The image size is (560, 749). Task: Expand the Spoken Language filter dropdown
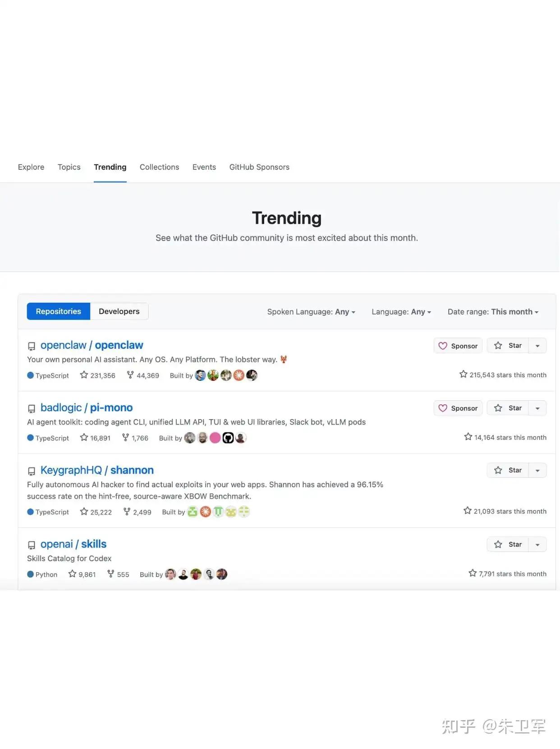point(311,312)
